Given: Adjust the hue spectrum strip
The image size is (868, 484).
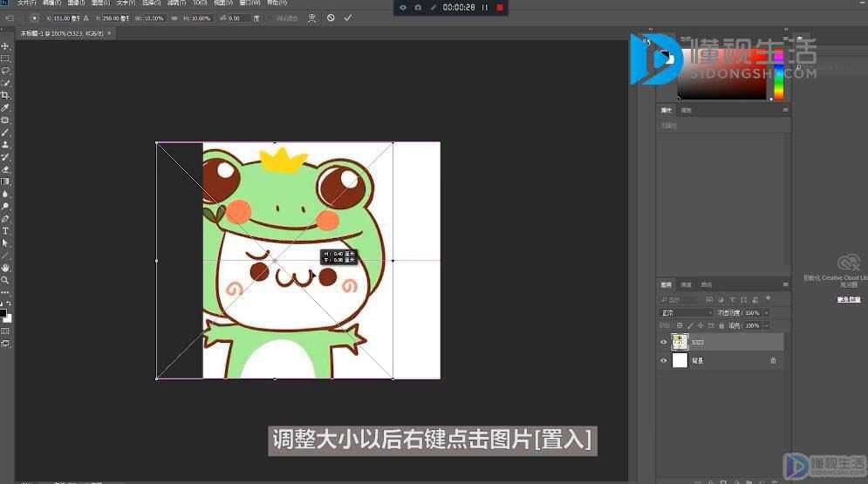Looking at the screenshot, I should tap(778, 75).
